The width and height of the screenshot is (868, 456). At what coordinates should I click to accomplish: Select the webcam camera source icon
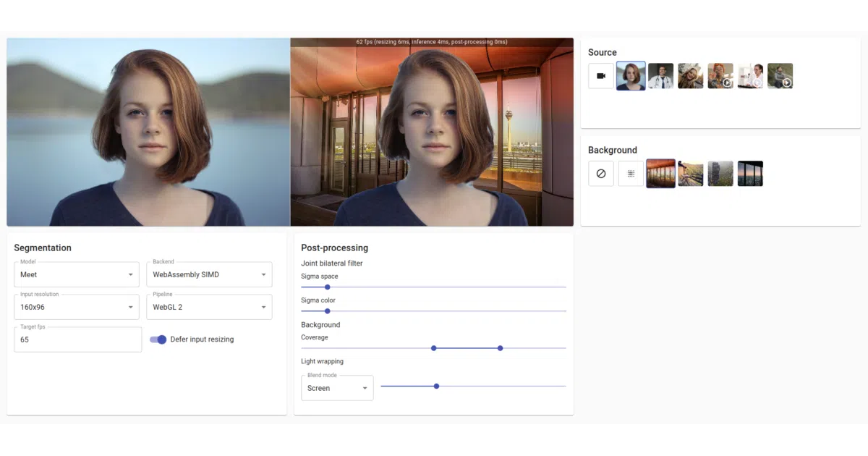point(601,76)
